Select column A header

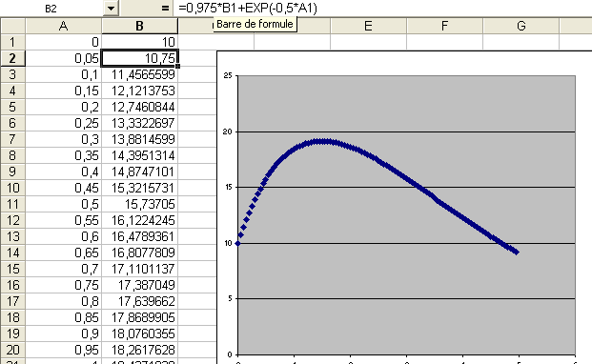tap(64, 26)
